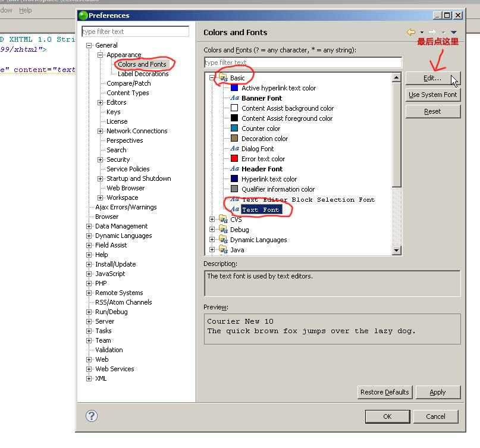Expand the Network Connections node
This screenshot has width=480, height=448.
pos(100,131)
